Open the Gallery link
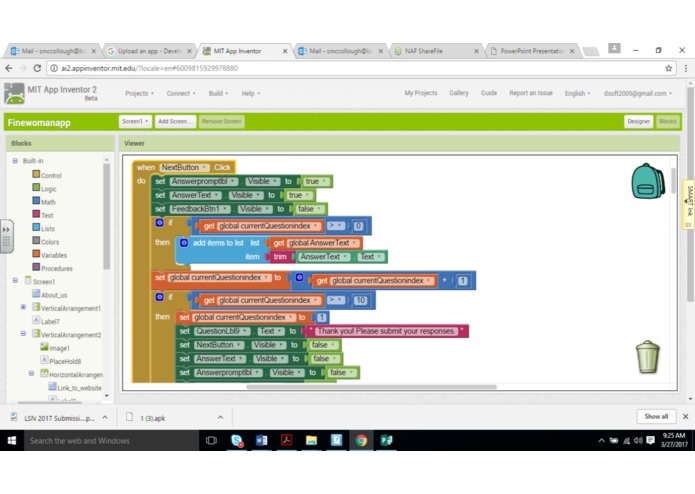The image size is (695, 494). pyautogui.click(x=459, y=93)
